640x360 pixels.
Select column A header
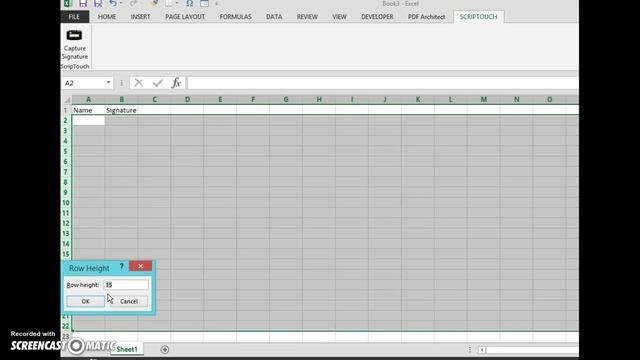click(89, 100)
